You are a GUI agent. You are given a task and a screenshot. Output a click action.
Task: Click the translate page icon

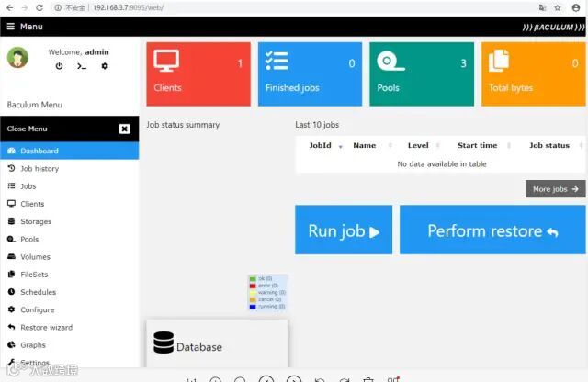[542, 7]
